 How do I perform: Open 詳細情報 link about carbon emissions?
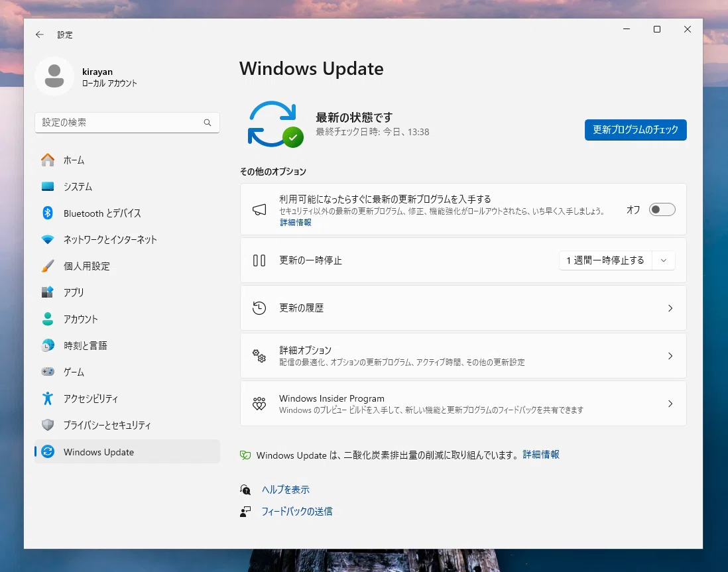click(541, 455)
